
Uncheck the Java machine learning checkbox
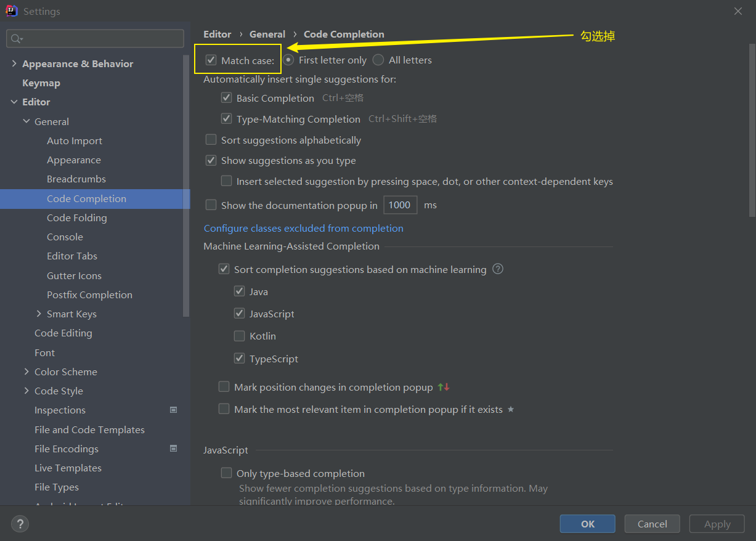point(240,291)
